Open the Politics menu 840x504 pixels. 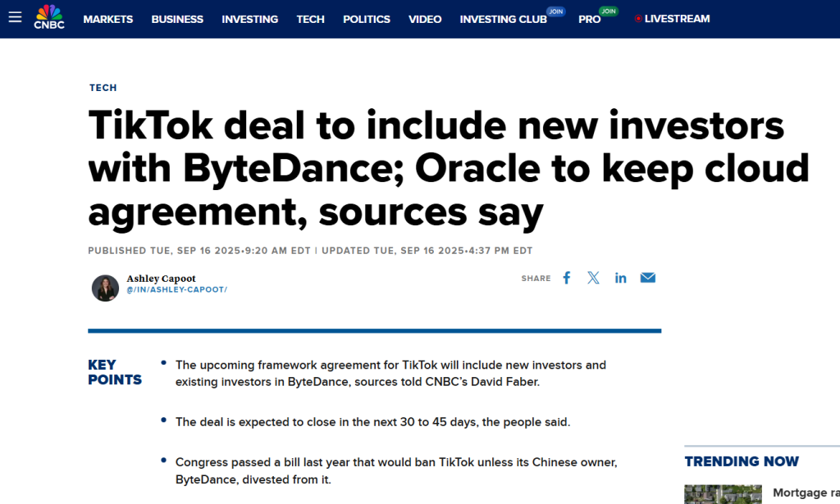367,20
